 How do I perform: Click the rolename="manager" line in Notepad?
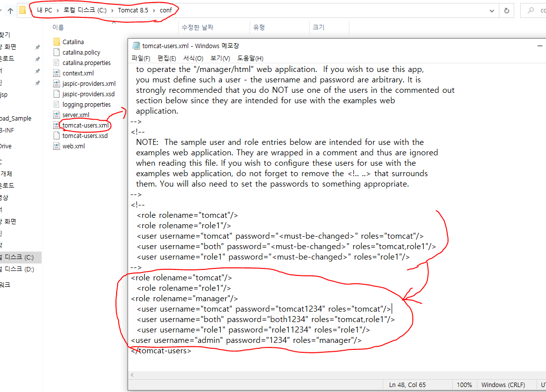coord(185,298)
